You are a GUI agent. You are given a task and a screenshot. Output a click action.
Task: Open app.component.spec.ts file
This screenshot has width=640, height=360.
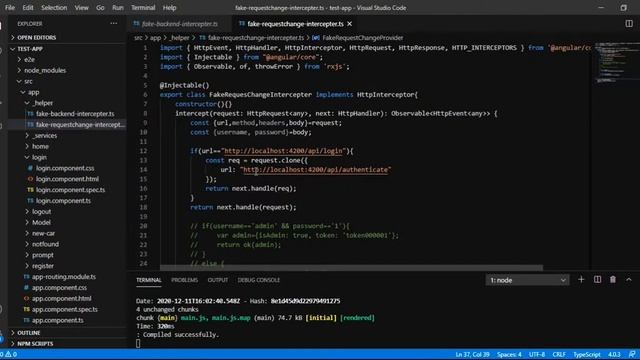(64, 309)
